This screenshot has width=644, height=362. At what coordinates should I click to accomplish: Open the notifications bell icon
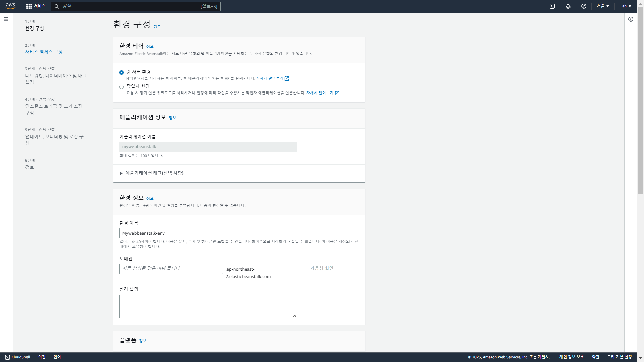(568, 6)
